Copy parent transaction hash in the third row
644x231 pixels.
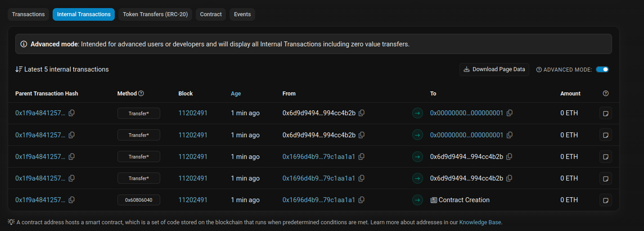(72, 157)
